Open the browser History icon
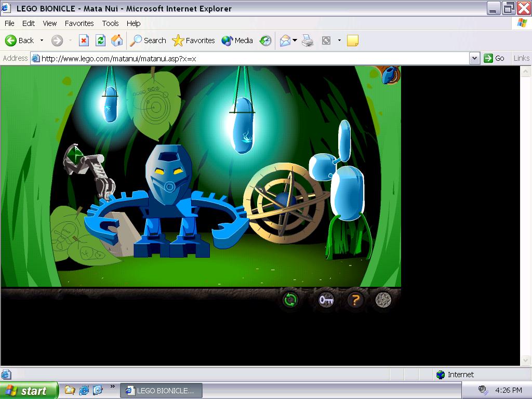The height and width of the screenshot is (399, 532). 265,41
